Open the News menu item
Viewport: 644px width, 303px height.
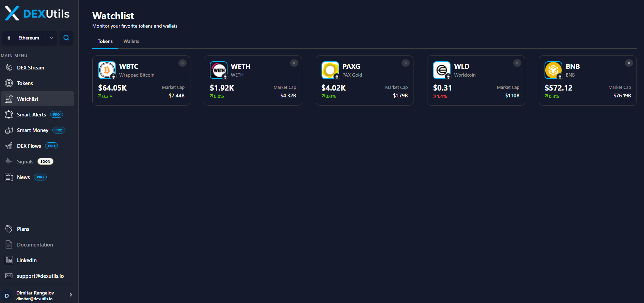[x=37, y=177]
